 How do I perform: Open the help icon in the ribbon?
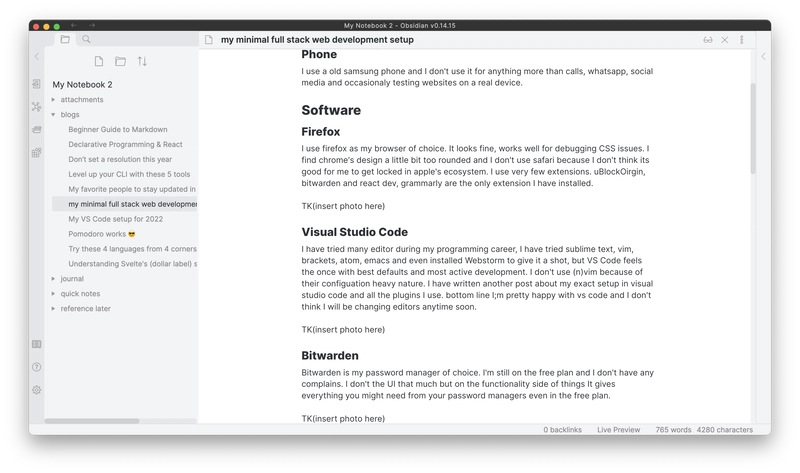tap(37, 367)
